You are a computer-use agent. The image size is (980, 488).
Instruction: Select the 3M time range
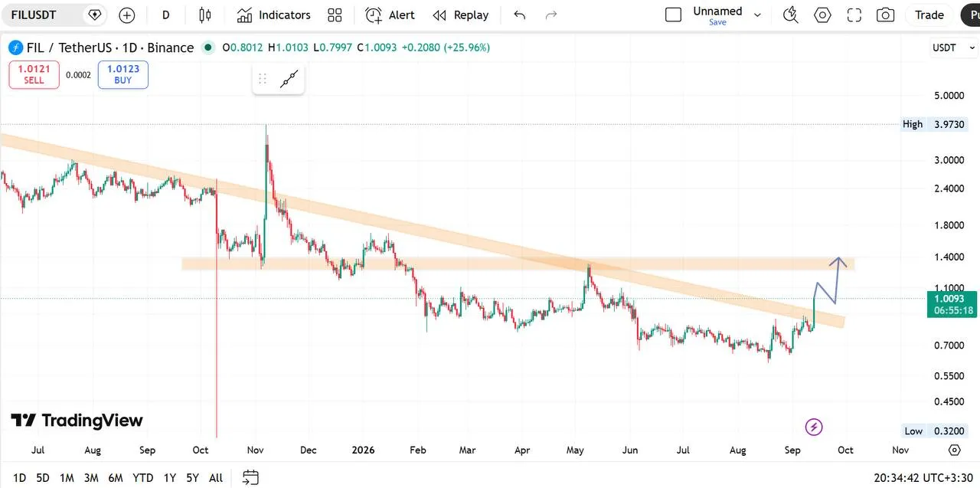91,478
